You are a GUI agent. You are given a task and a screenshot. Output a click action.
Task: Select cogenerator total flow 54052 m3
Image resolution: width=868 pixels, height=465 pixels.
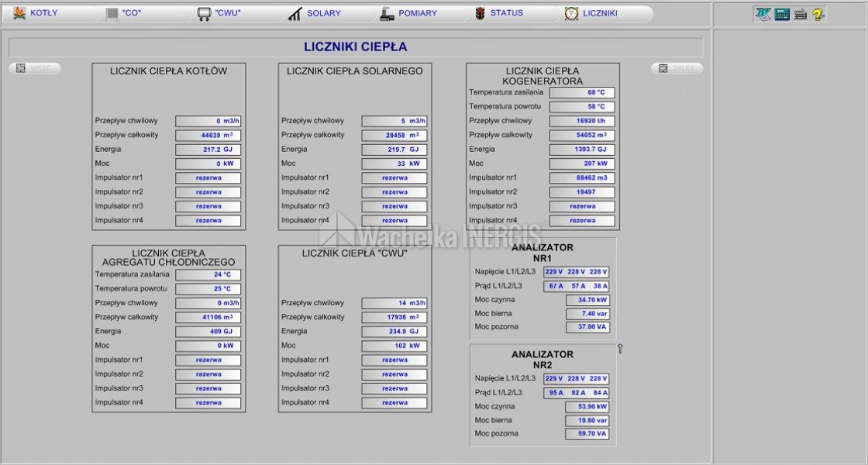(582, 136)
